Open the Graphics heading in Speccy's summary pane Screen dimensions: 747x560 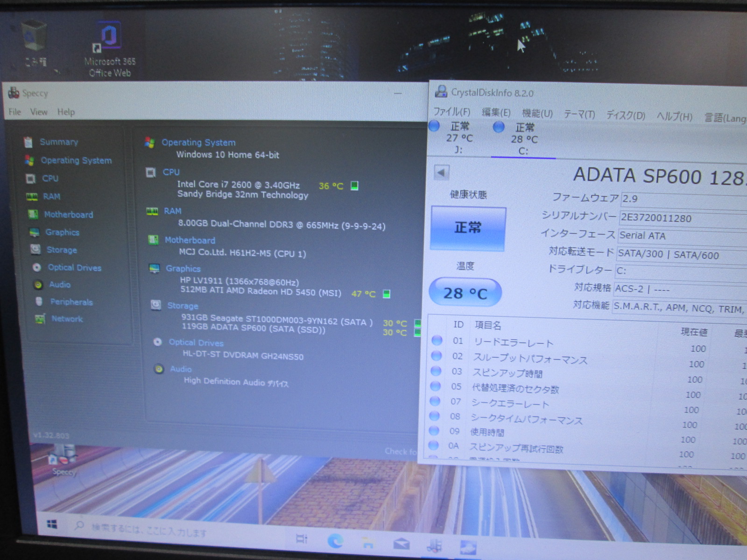point(183,268)
